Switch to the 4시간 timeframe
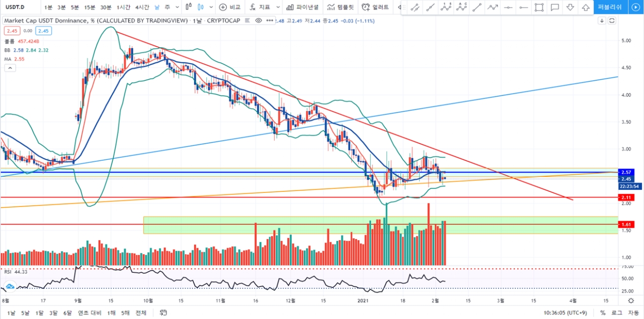 pyautogui.click(x=142, y=8)
